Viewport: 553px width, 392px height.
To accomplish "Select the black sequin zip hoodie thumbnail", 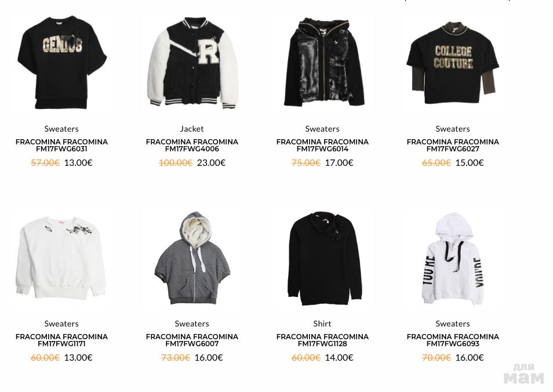I will 323,62.
